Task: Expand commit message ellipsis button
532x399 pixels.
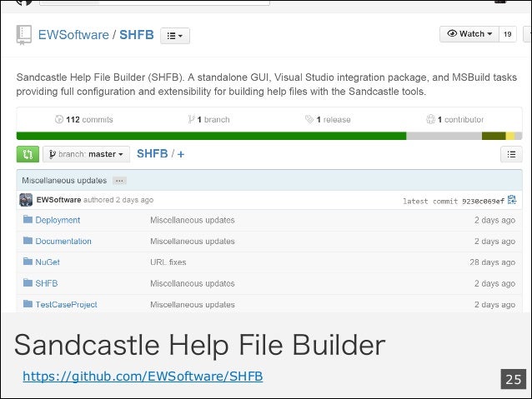Action: coord(119,181)
